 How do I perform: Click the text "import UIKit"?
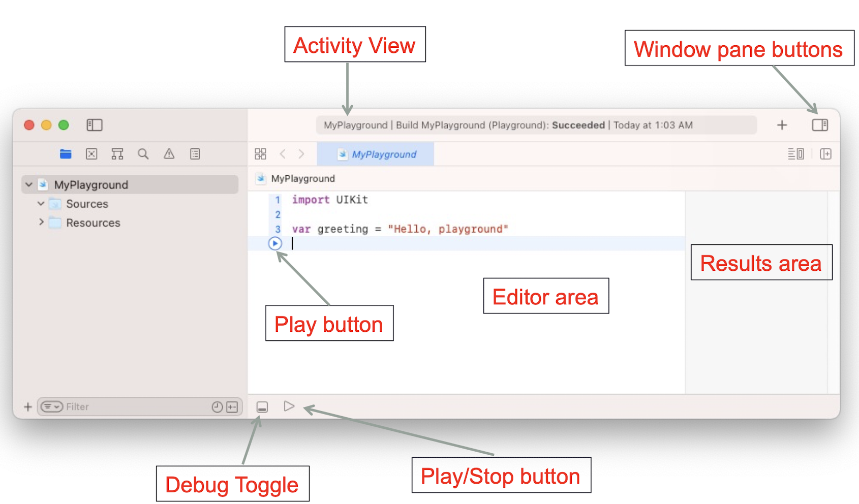point(330,200)
